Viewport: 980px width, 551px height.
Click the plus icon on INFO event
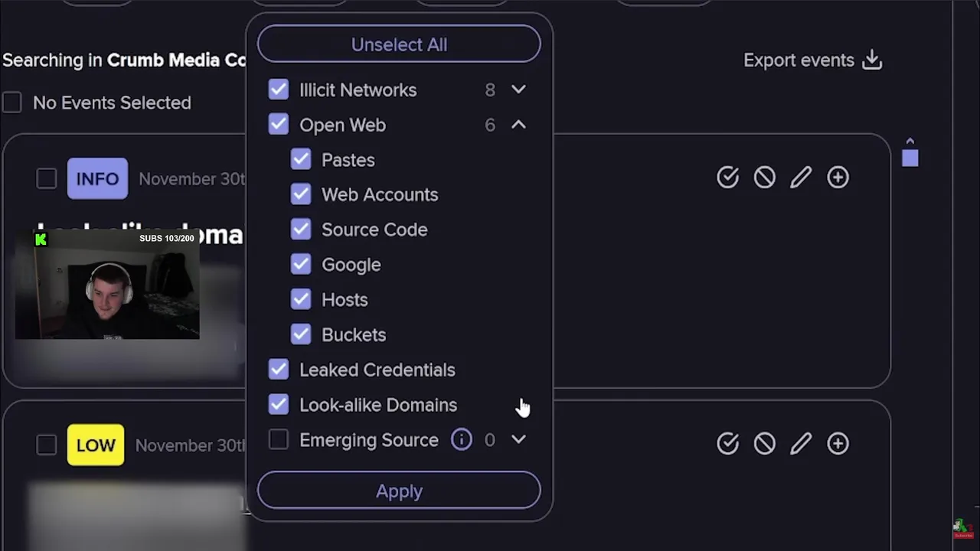(838, 178)
